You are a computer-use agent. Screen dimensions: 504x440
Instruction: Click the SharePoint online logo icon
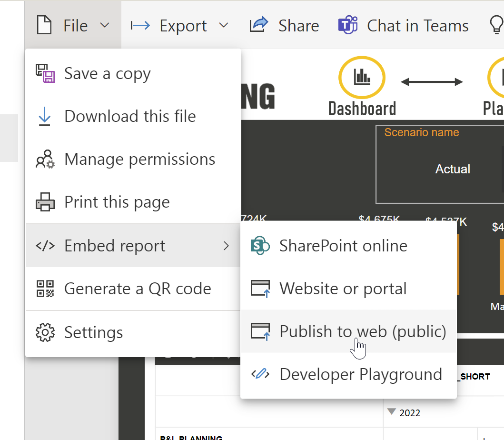coord(260,246)
